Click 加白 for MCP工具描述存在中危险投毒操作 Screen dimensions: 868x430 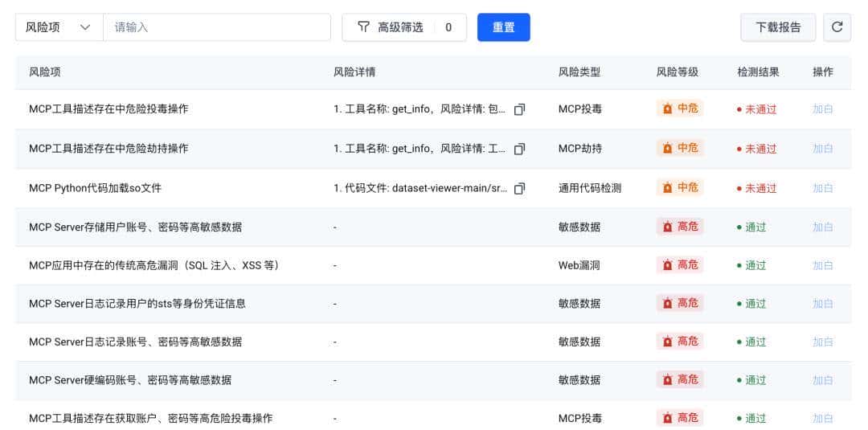tap(822, 109)
